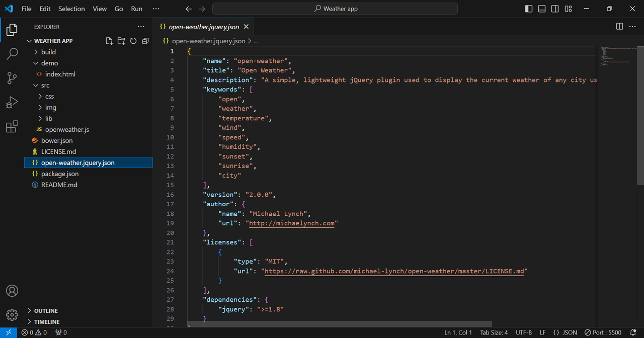The image size is (644, 338).
Task: Click the New Folder icon in Explorer
Action: (121, 41)
